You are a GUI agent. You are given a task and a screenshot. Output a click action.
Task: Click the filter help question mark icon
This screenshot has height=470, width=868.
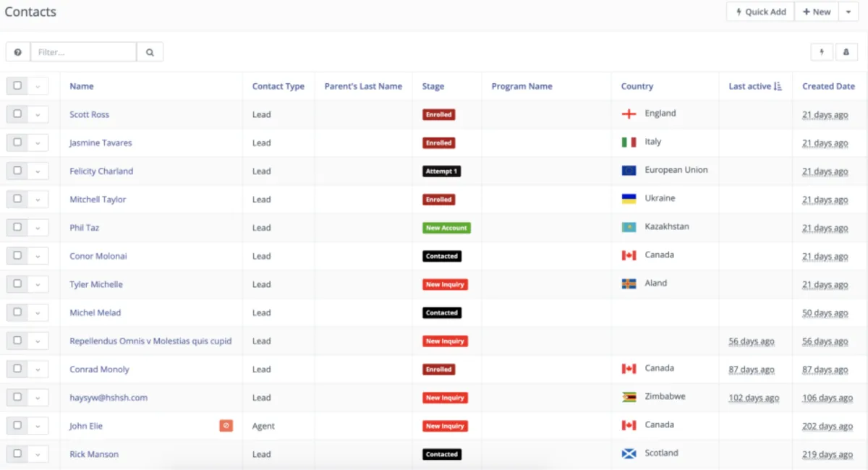tap(18, 52)
